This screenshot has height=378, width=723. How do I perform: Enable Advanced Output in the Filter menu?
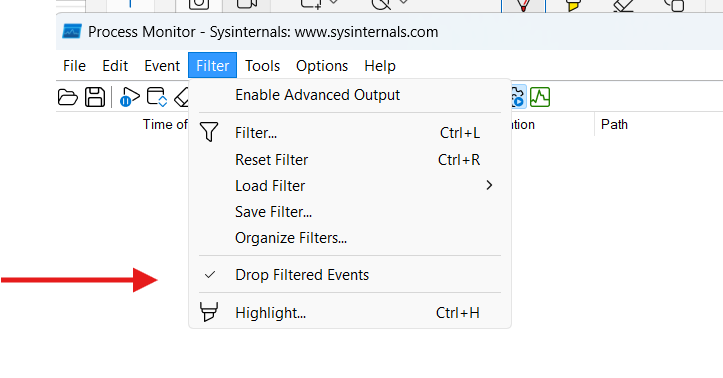[x=350, y=95]
